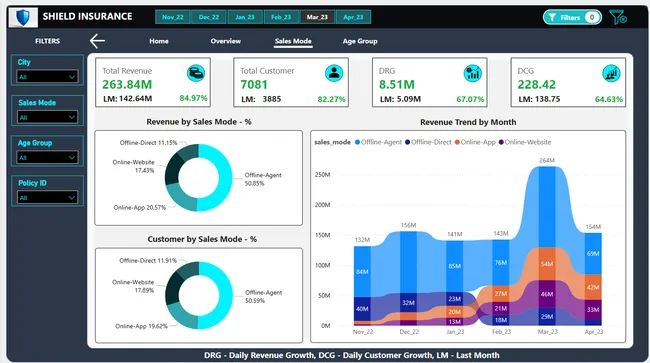Click the 84.97% revenue growth figure
Image resolution: width=650 pixels, height=363 pixels.
pyautogui.click(x=193, y=98)
